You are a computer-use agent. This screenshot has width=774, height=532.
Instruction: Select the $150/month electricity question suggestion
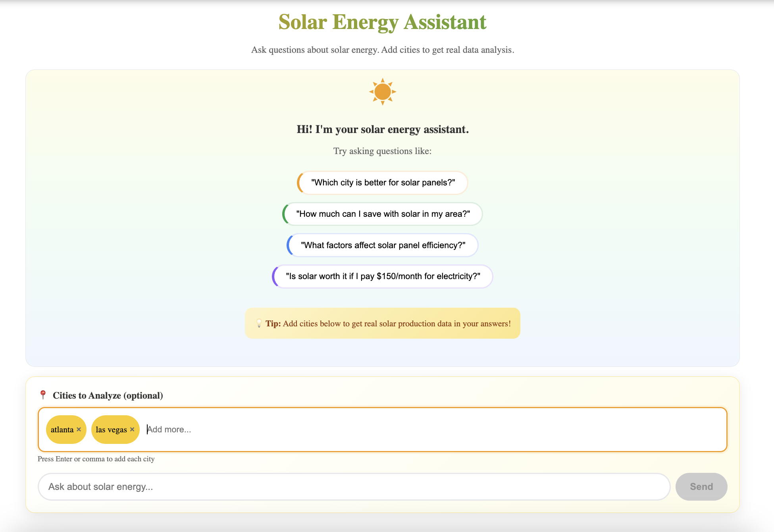[383, 276]
